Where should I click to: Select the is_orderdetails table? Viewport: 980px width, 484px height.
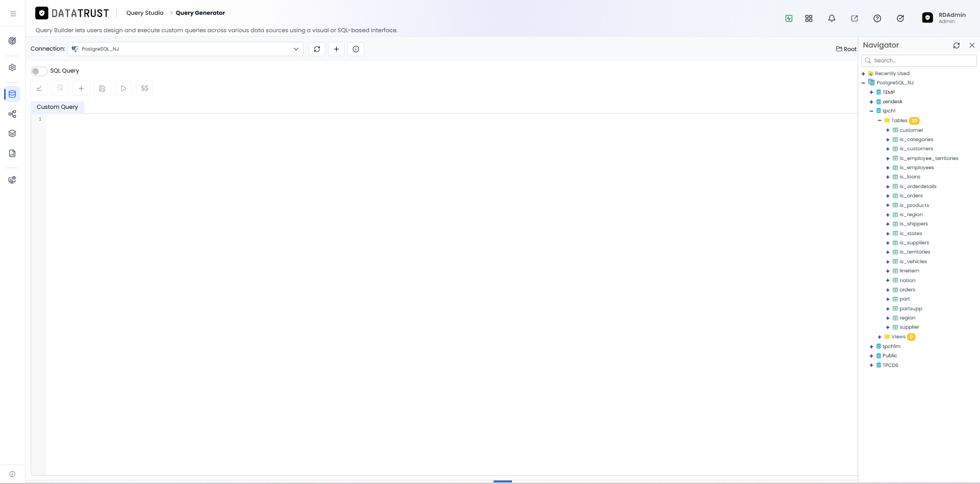(x=918, y=187)
